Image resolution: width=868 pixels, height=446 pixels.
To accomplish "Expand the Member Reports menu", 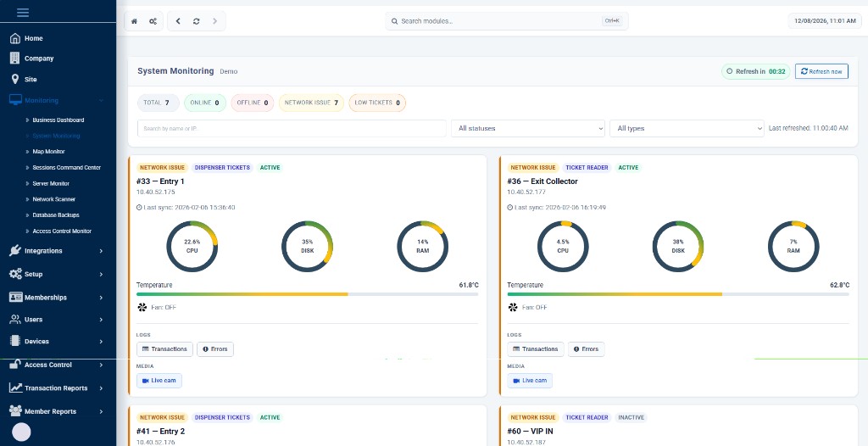I will pyautogui.click(x=102, y=411).
